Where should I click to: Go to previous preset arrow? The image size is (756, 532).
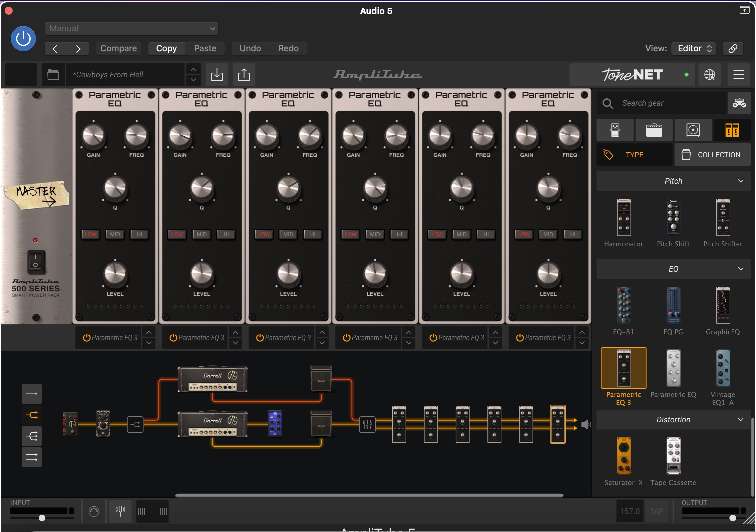tap(56, 49)
